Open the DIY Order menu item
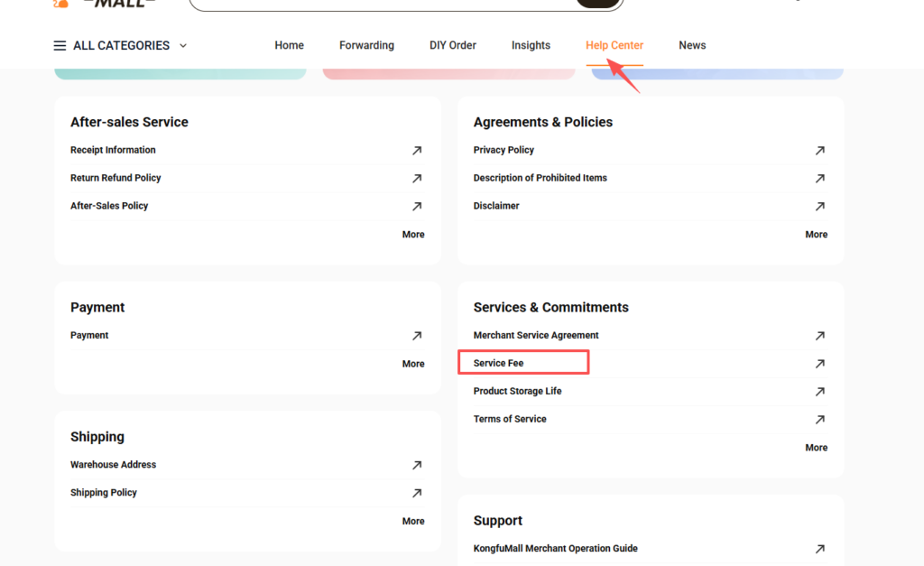Screen dimensions: 924x566 (x=452, y=45)
